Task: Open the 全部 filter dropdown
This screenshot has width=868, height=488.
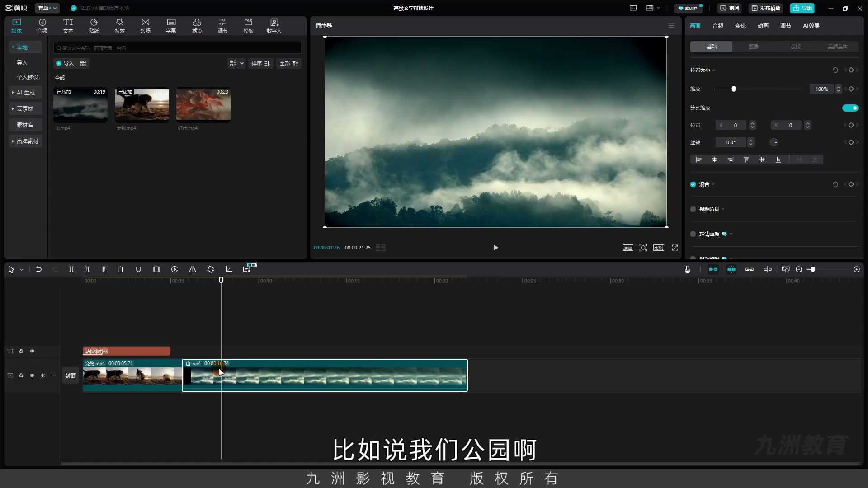Action: point(289,63)
